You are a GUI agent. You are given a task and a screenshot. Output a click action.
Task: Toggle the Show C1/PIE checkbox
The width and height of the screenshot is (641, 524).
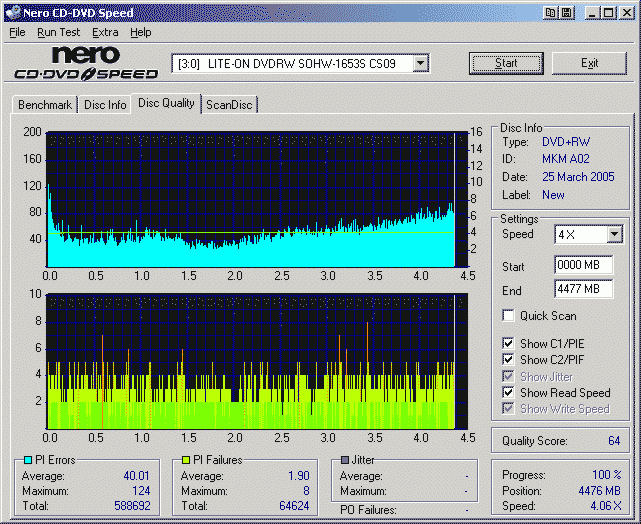[x=508, y=343]
